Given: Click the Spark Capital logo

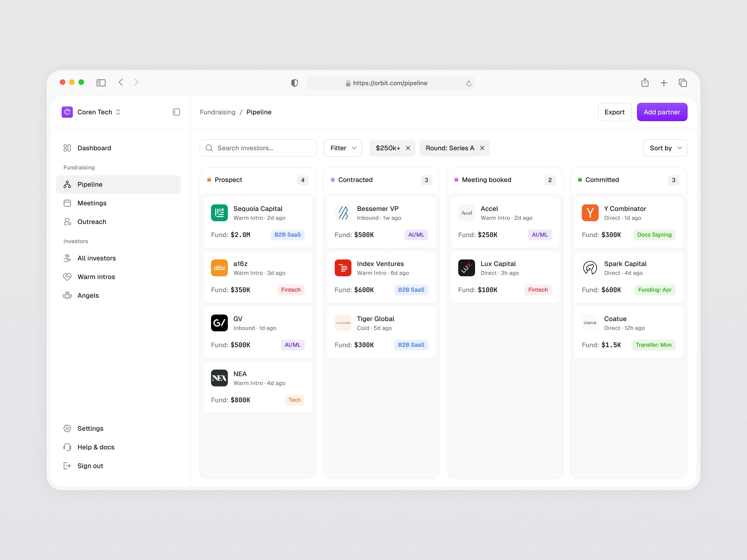Looking at the screenshot, I should 590,268.
